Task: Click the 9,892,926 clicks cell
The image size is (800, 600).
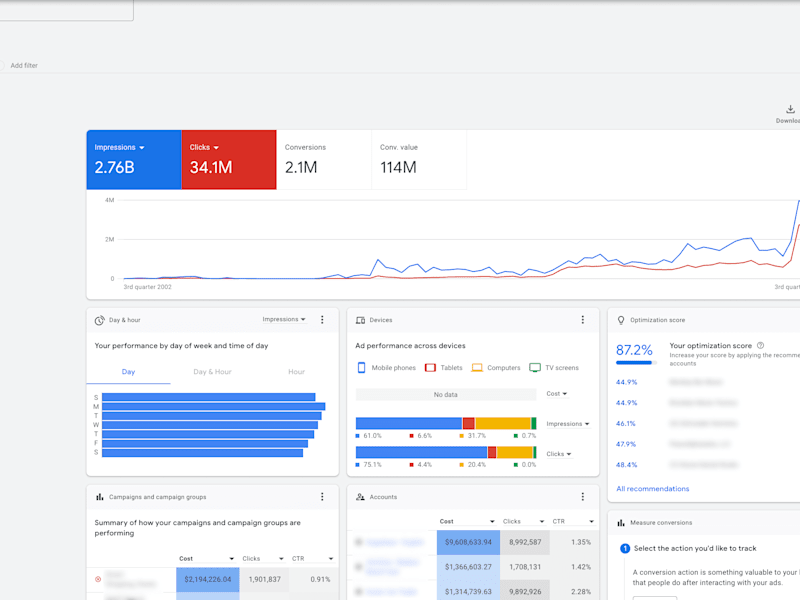Action: coord(525,591)
